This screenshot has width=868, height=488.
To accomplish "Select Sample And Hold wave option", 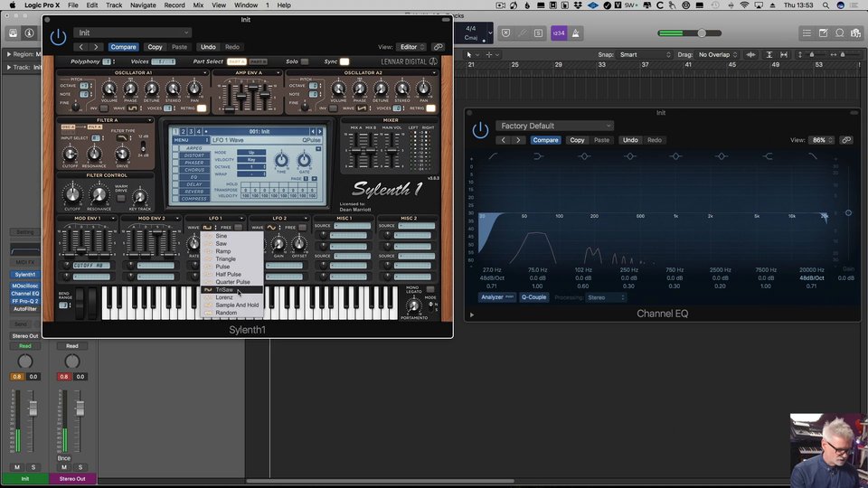I will click(x=231, y=305).
